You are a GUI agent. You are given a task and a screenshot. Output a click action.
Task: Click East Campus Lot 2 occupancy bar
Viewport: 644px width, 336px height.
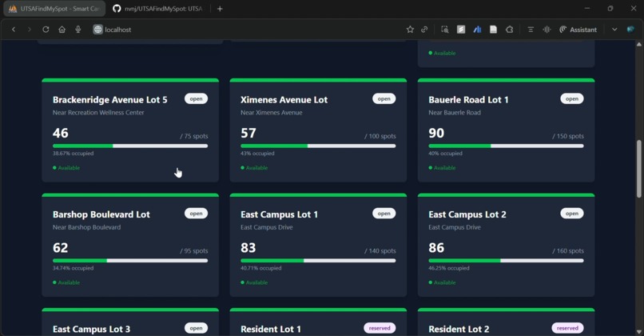coord(506,261)
